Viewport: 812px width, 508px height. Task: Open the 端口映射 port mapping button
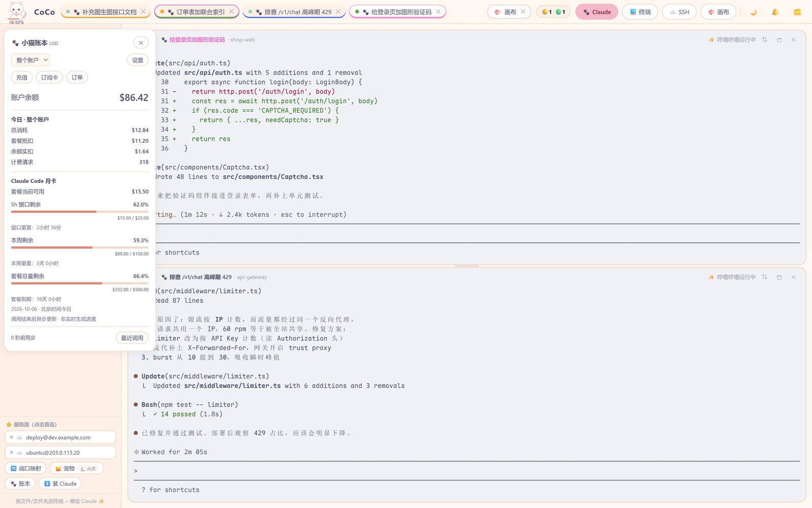[x=26, y=468]
